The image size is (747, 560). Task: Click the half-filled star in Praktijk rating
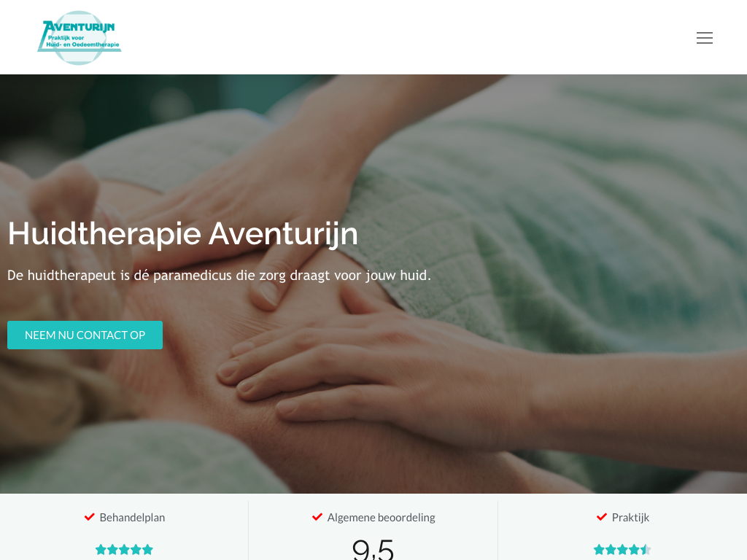pos(646,550)
